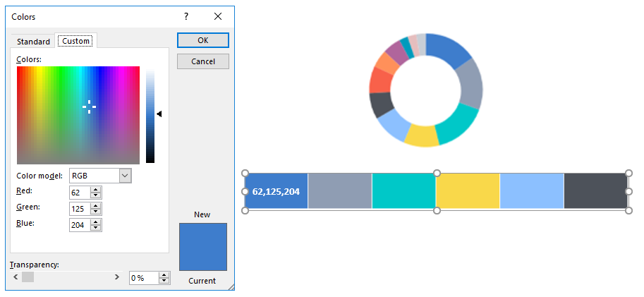644x297 pixels.
Task: Click the color spectrum crosshair
Action: [x=89, y=107]
